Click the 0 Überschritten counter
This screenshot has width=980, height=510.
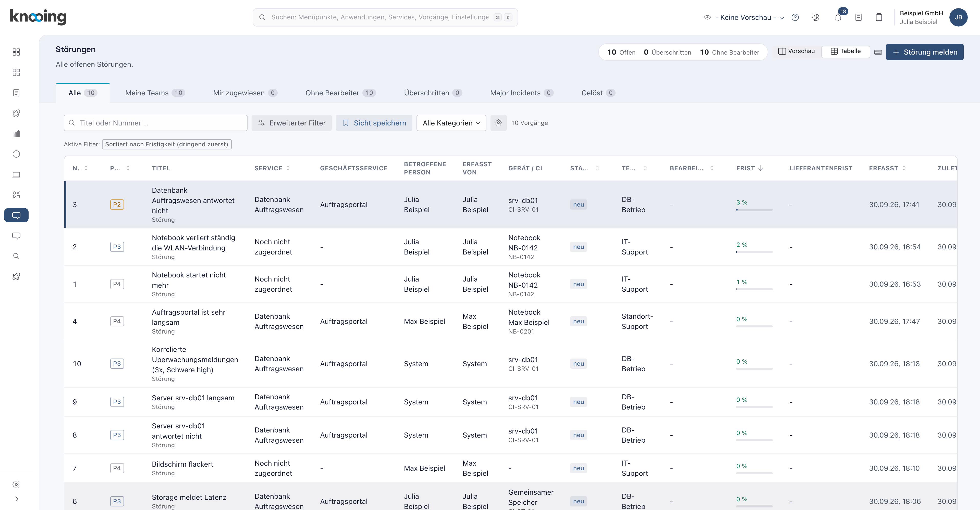click(667, 52)
